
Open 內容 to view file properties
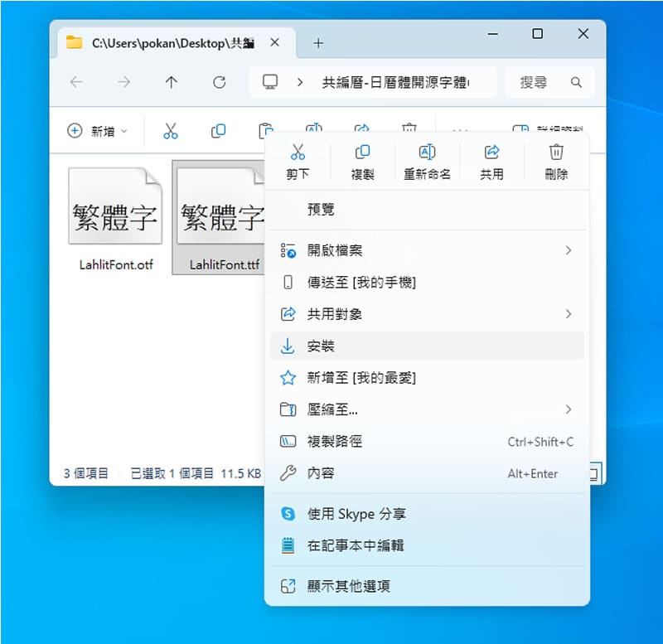[x=312, y=473]
